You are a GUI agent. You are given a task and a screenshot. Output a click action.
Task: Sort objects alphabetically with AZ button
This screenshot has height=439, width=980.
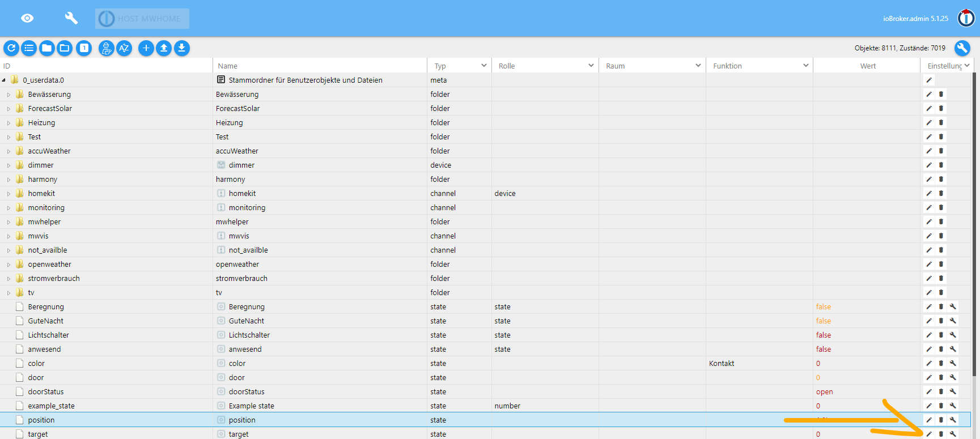(124, 48)
